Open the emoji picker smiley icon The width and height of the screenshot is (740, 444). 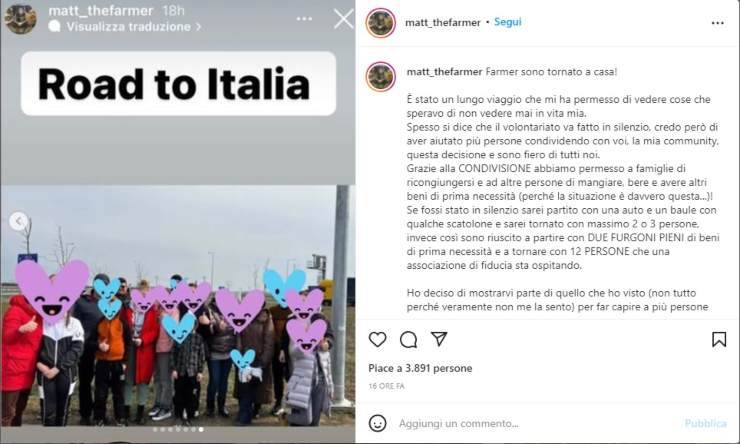pos(378,423)
